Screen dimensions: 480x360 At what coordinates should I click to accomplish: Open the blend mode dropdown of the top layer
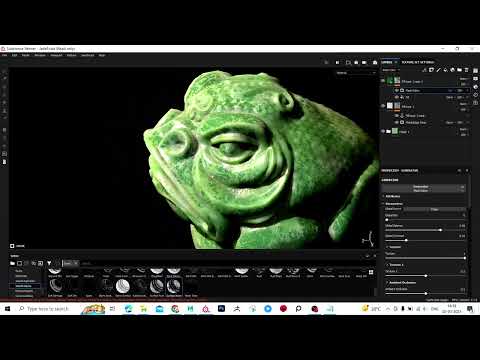click(x=464, y=79)
